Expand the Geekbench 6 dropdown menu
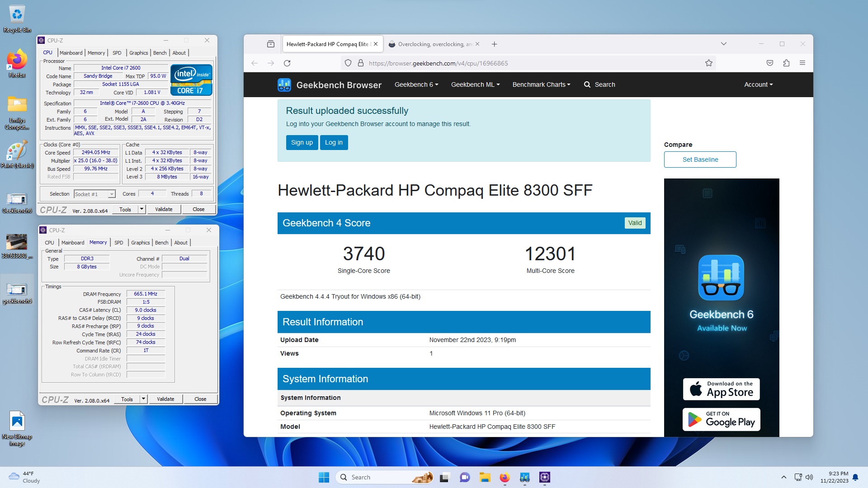Image resolution: width=868 pixels, height=488 pixels. [x=416, y=84]
